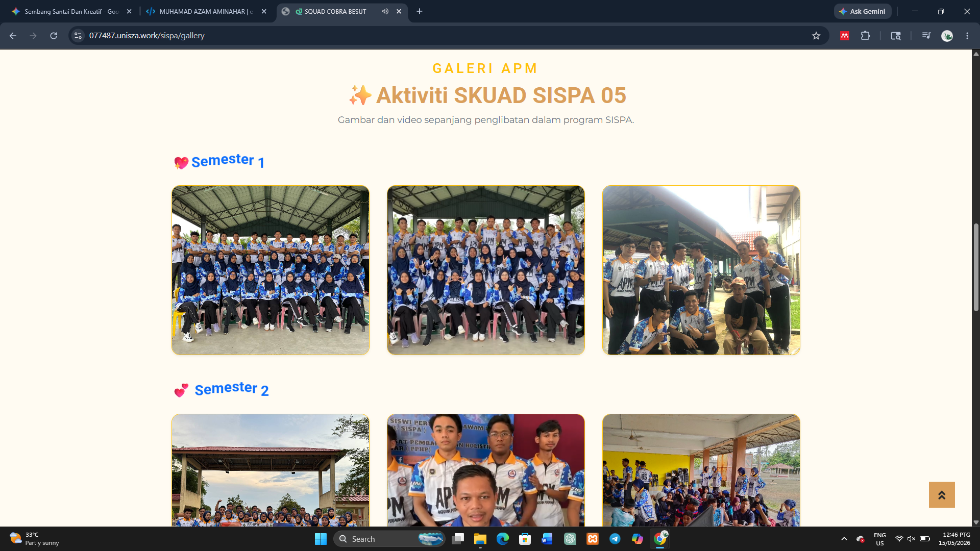Image resolution: width=980 pixels, height=551 pixels.
Task: Click the Chrome icon in taskbar
Action: pyautogui.click(x=660, y=539)
